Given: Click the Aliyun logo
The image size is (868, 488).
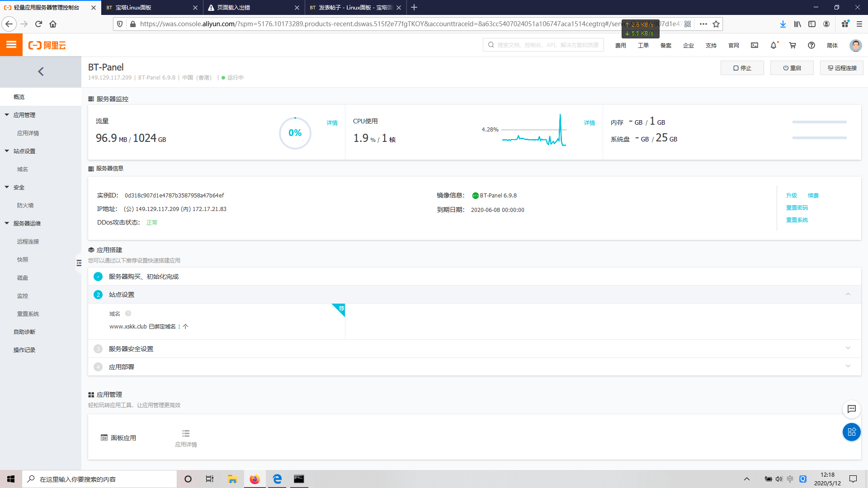Looking at the screenshot, I should [x=47, y=45].
